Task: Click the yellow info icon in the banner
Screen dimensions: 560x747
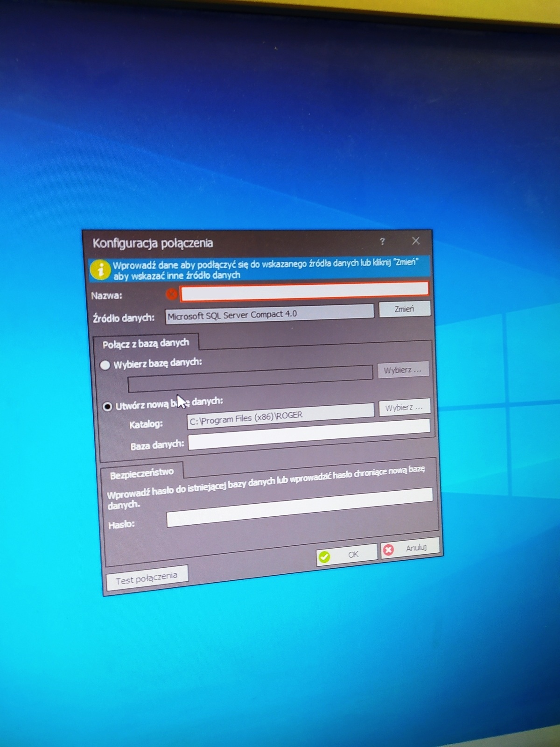Action: click(x=100, y=270)
